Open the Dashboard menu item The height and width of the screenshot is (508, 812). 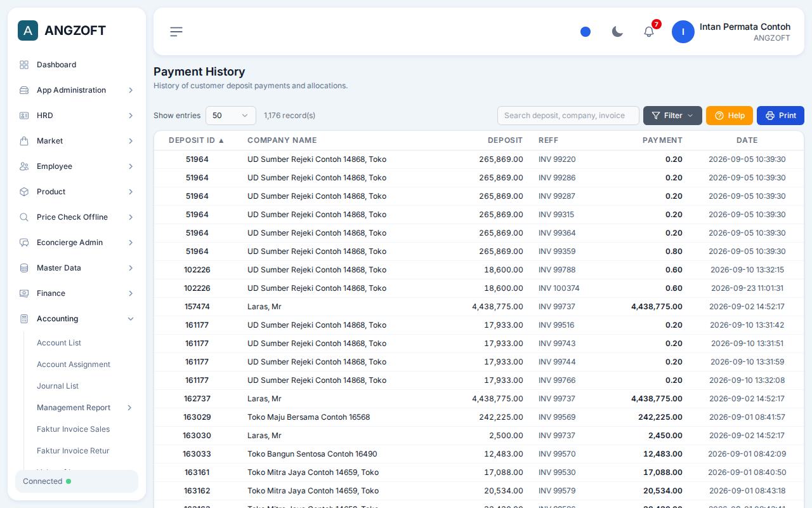pyautogui.click(x=77, y=65)
